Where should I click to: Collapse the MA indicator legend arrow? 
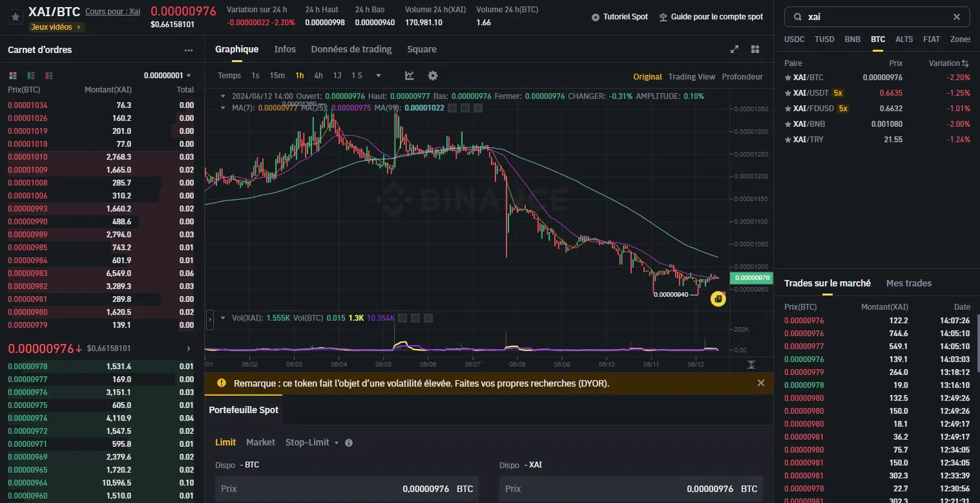(x=223, y=108)
